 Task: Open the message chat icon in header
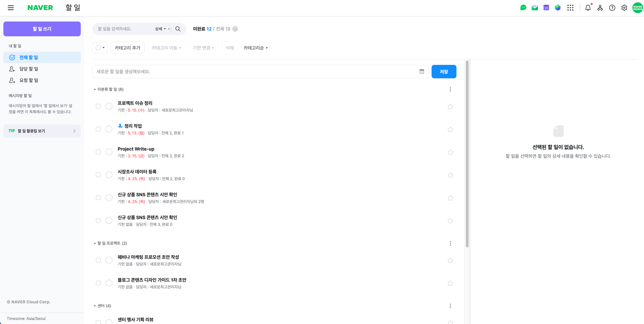tap(523, 8)
